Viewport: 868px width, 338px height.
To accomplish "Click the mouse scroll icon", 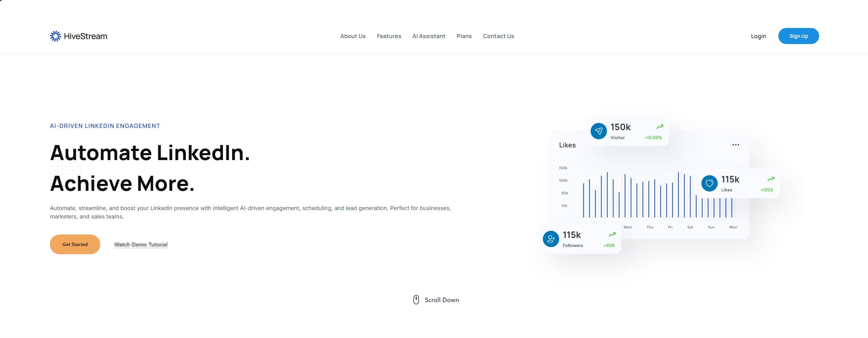I will 416,300.
